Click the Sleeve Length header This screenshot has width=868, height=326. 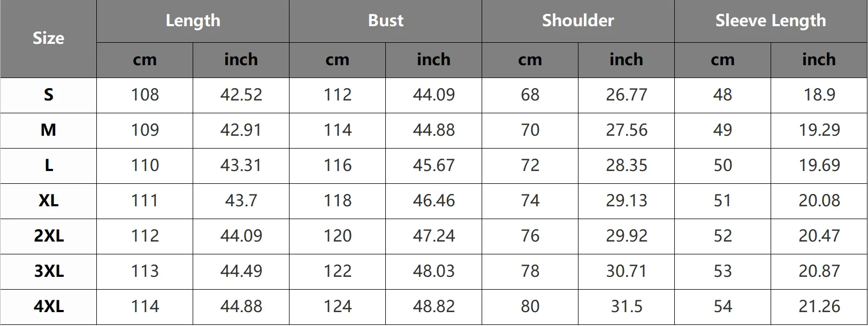771,21
